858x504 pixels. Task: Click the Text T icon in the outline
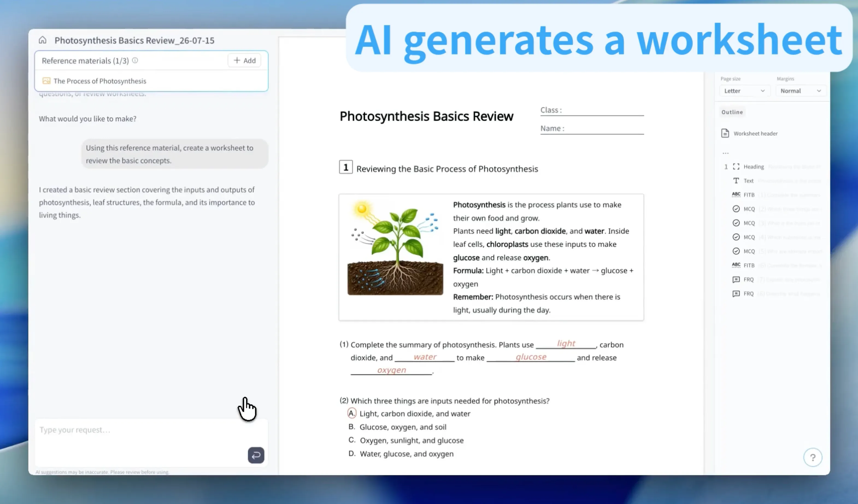[x=736, y=180]
